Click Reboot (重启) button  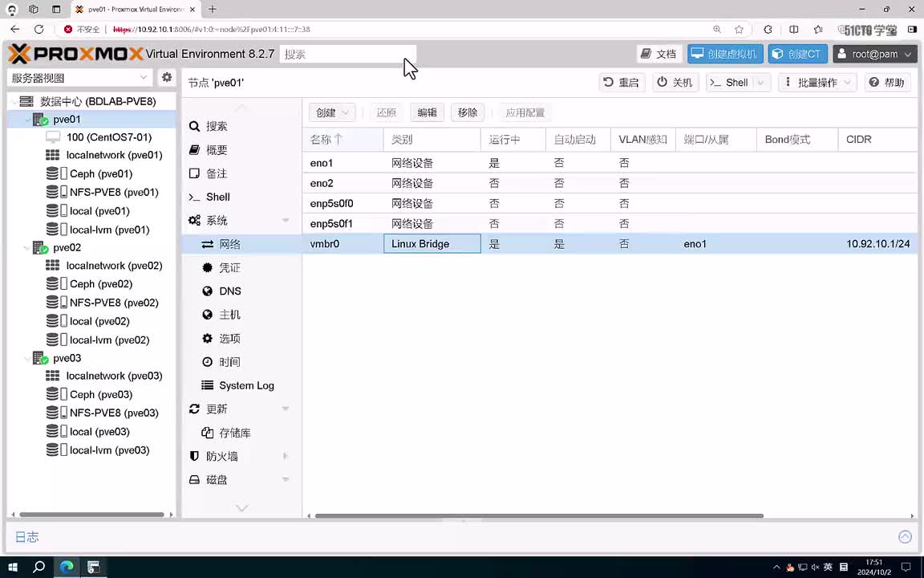(622, 83)
